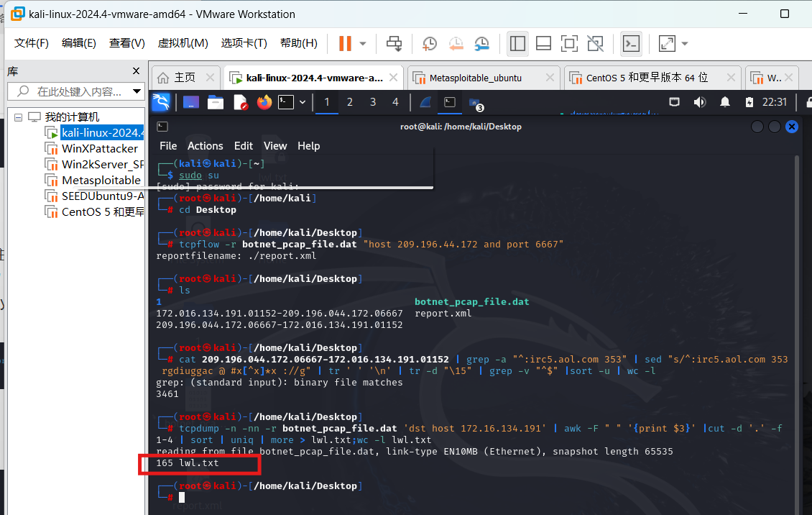The width and height of the screenshot is (812, 515).
Task: Open the 编辑(E) menu
Action: coord(79,43)
